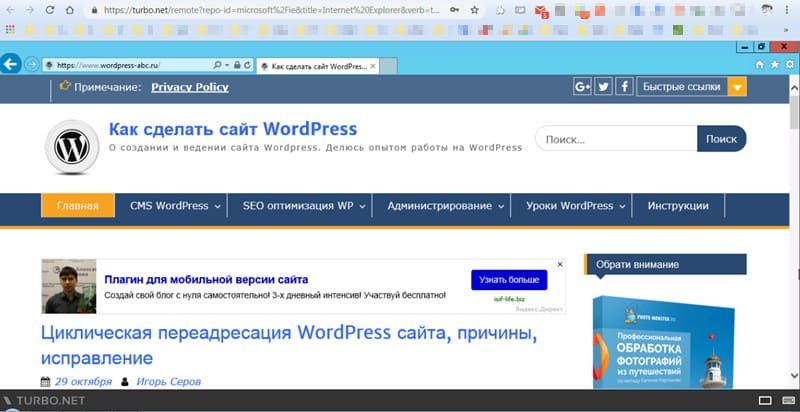Click the Поиск search button
The image size is (800, 412).
tap(721, 139)
